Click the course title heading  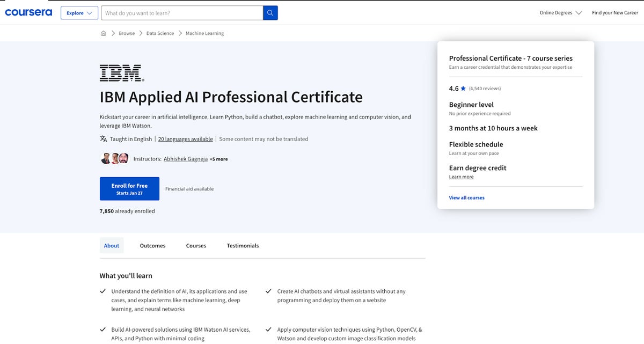tap(231, 97)
